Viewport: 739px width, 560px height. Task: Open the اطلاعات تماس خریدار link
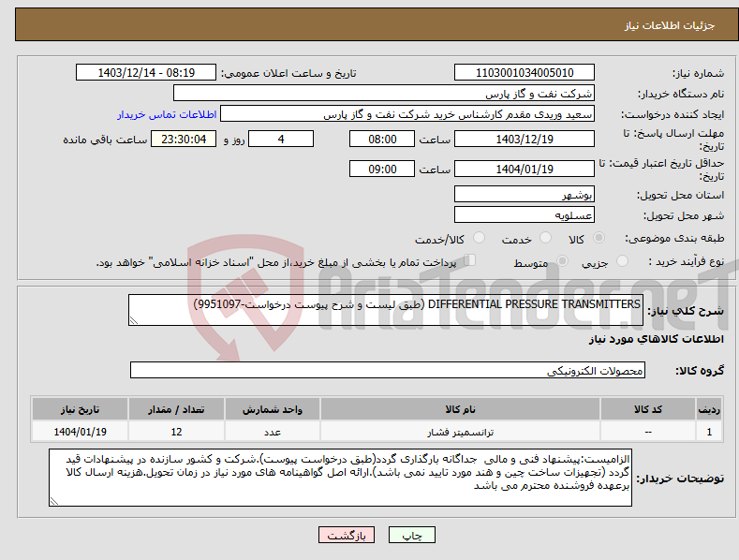(167, 114)
